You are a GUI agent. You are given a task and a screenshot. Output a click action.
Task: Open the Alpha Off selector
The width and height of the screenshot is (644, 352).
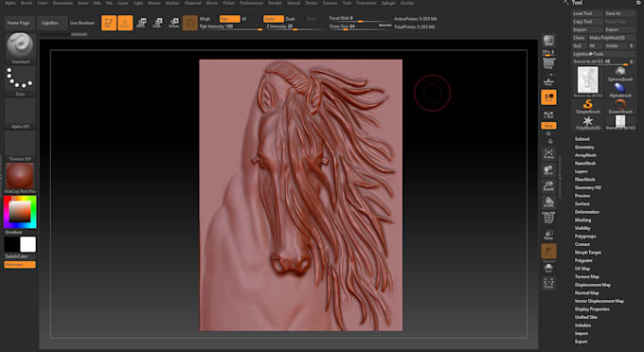coord(20,114)
